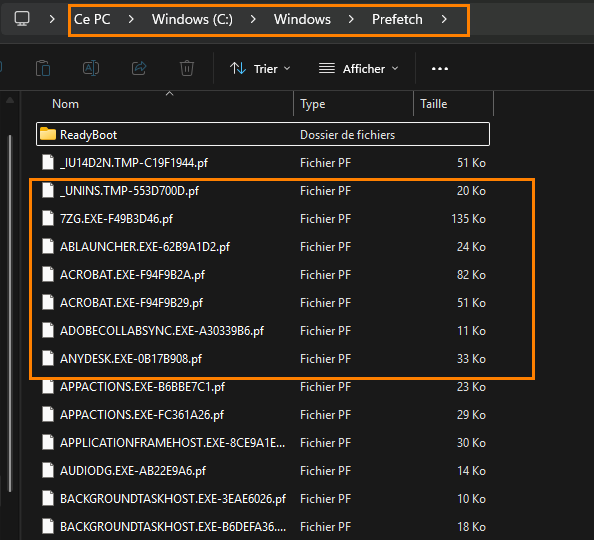Go to Ce PC breadcrumb

click(x=92, y=19)
